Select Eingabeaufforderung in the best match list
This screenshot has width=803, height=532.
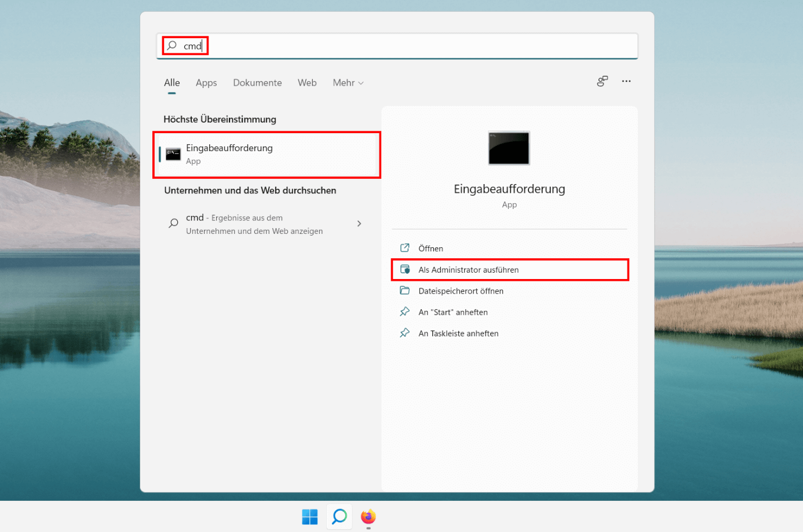click(267, 155)
